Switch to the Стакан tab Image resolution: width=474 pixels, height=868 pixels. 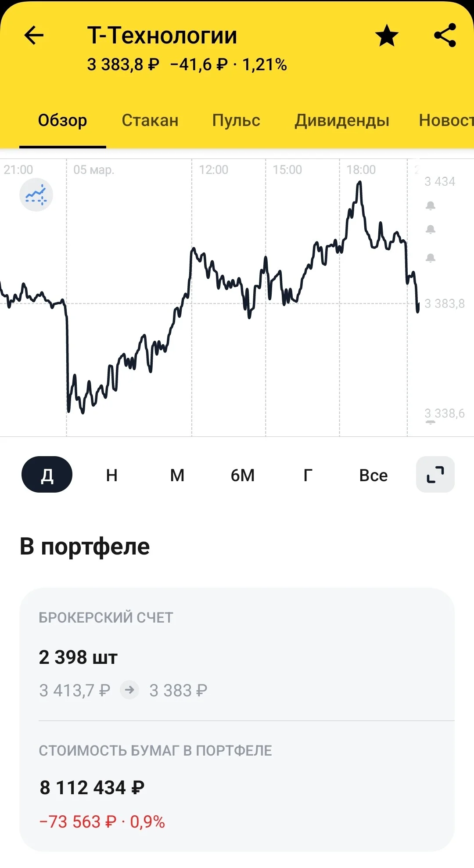click(150, 120)
